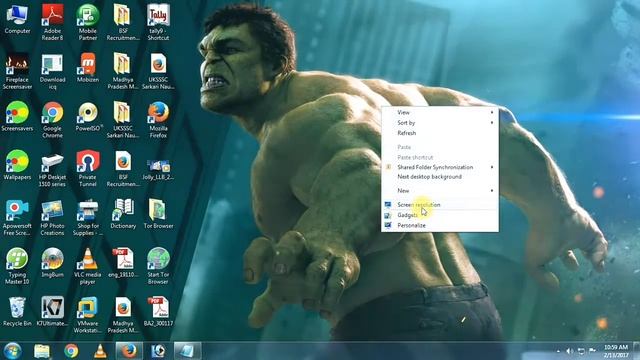Select the VMware Workstation shortcut

tap(88, 315)
